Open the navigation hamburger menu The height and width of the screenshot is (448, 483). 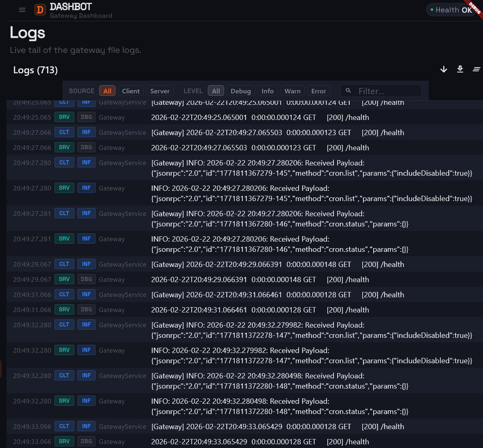tap(22, 10)
